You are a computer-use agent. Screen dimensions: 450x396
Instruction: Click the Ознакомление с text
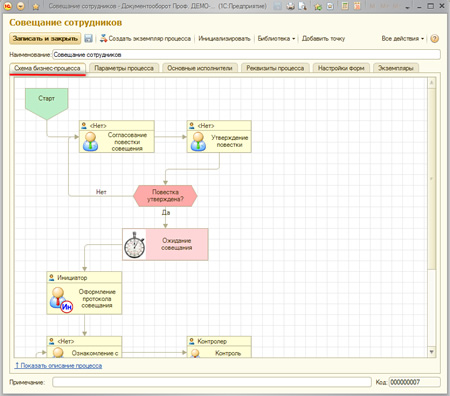click(95, 353)
